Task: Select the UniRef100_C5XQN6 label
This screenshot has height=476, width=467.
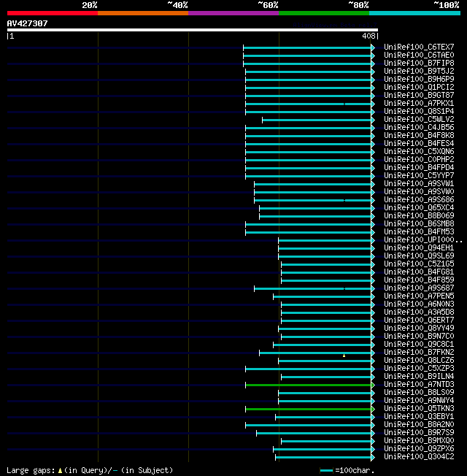Action: [419, 151]
